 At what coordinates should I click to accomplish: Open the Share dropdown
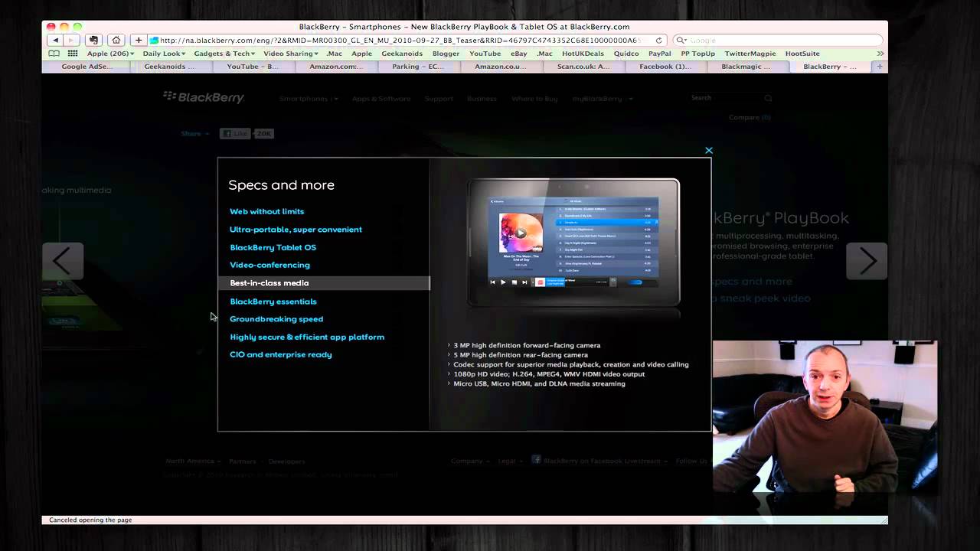coord(195,134)
